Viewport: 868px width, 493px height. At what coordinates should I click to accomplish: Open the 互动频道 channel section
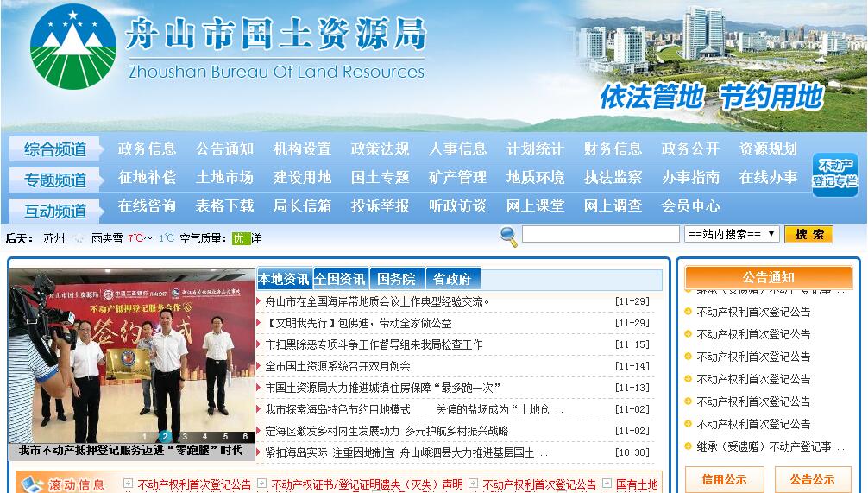coord(55,211)
